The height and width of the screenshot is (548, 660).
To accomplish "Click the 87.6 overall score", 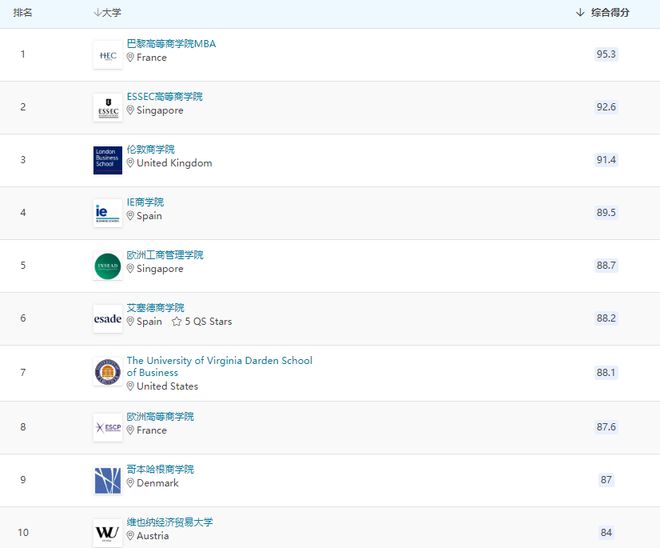I will pos(606,427).
